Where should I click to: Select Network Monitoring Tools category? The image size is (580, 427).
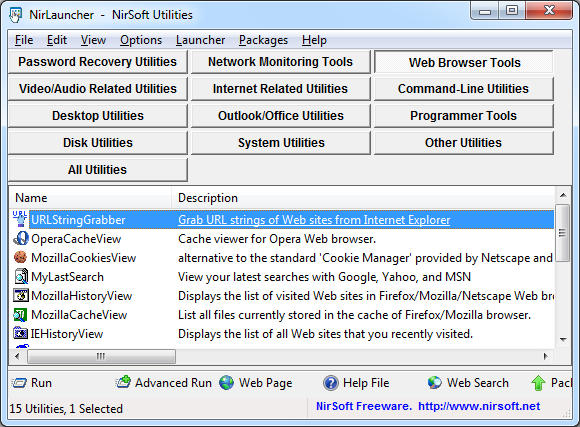[280, 62]
